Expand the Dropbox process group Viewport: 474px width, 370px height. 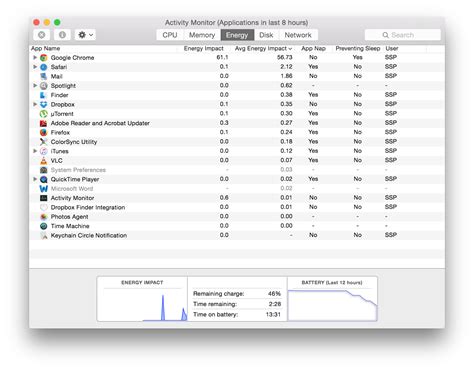coord(35,104)
